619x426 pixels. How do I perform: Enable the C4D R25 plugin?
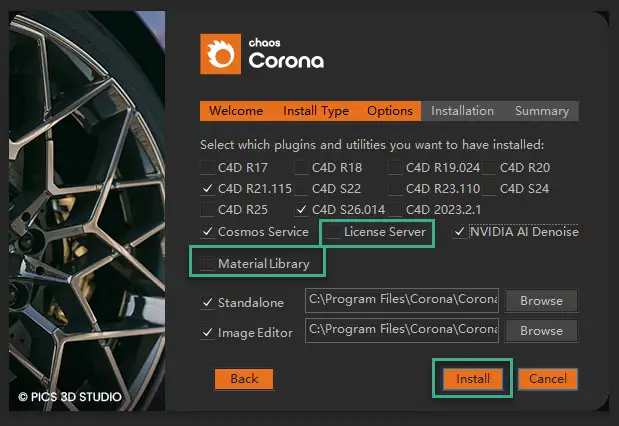[207, 209]
